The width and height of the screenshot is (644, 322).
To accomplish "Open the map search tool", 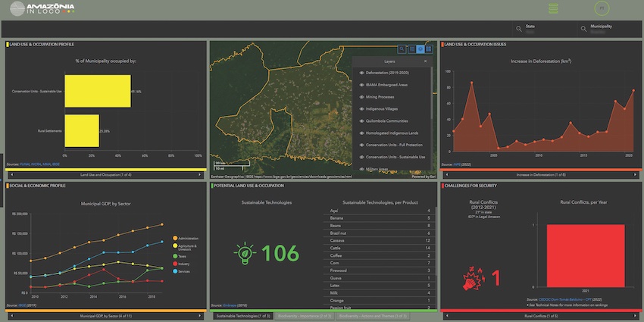I will [403, 48].
